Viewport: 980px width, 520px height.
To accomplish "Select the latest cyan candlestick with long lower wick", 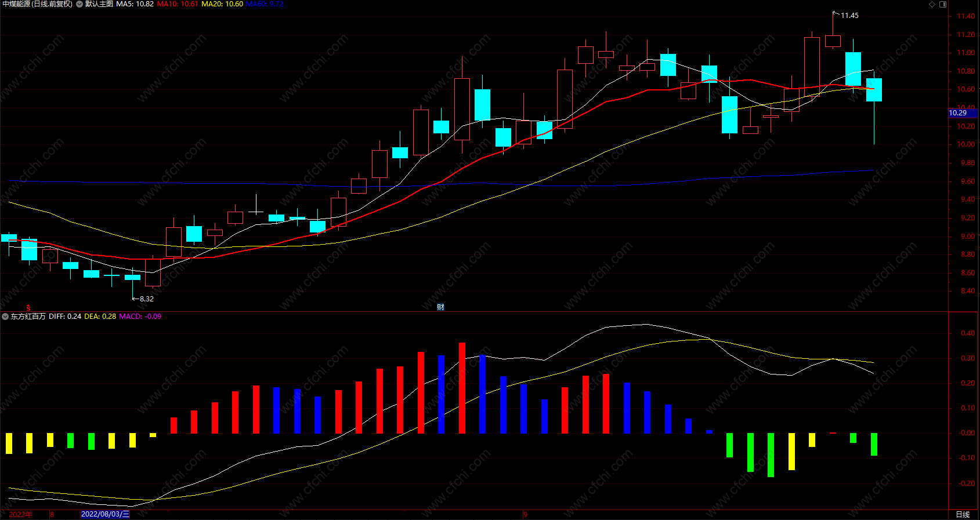I will tap(874, 90).
